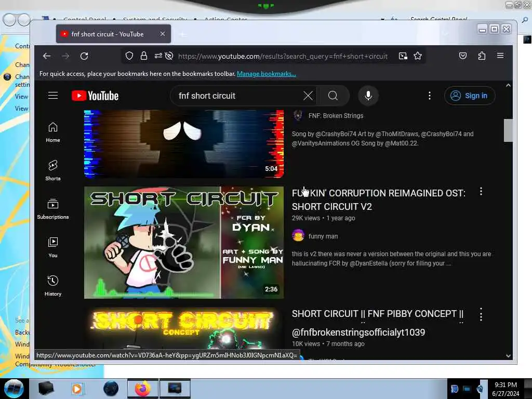Open Shorts in the YouTube sidebar
Viewport: 532px width, 399px height.
pyautogui.click(x=53, y=170)
